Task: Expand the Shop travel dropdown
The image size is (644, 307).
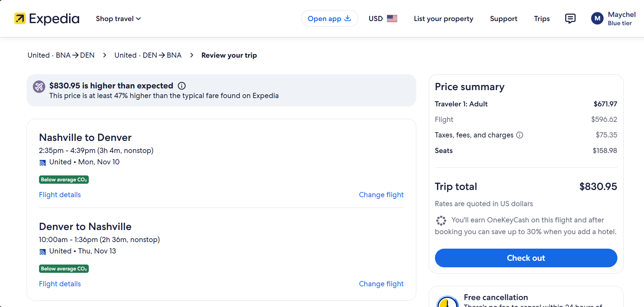Action: click(x=118, y=19)
